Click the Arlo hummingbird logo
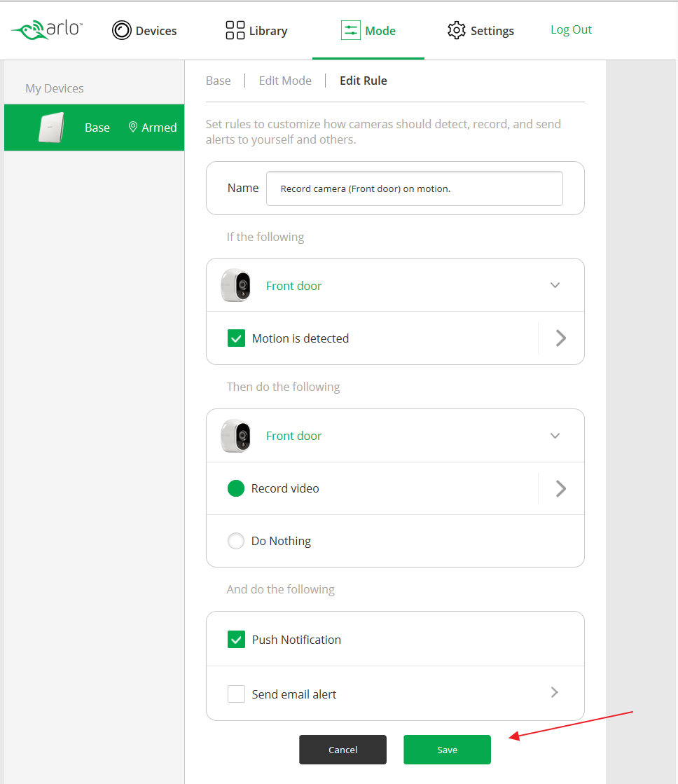Image resolution: width=678 pixels, height=784 pixels. [x=29, y=30]
